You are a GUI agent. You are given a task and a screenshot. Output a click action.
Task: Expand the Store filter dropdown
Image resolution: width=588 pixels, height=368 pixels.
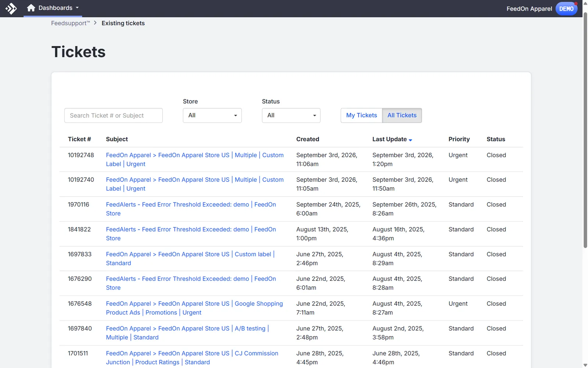212,116
